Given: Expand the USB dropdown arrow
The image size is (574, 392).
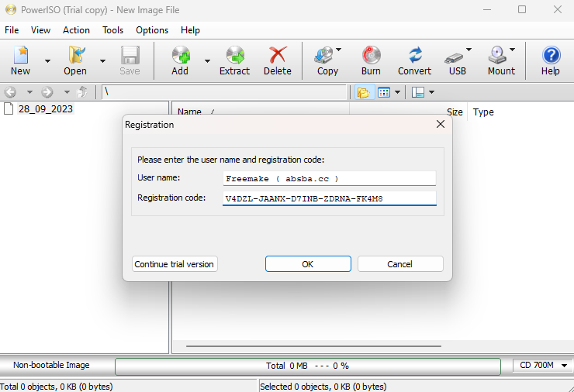Looking at the screenshot, I should (x=469, y=50).
